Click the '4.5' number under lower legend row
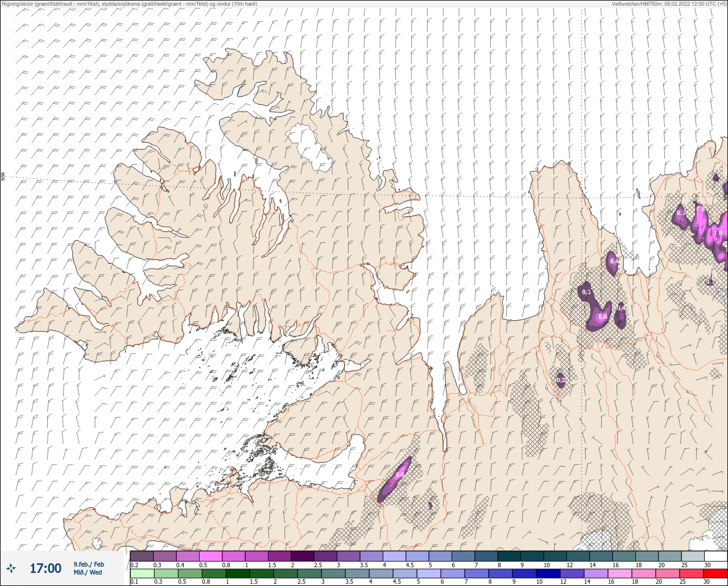728x586 pixels. 397,581
